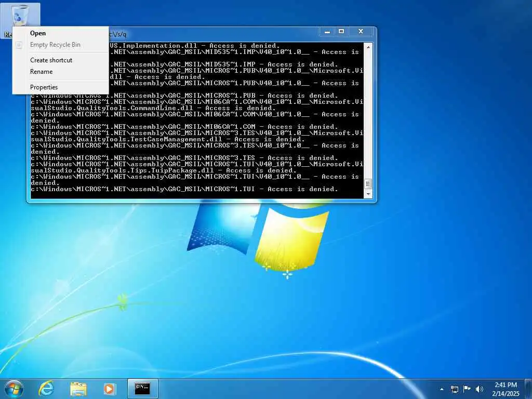
Task: Show hidden icons in the system tray
Action: pyautogui.click(x=442, y=389)
